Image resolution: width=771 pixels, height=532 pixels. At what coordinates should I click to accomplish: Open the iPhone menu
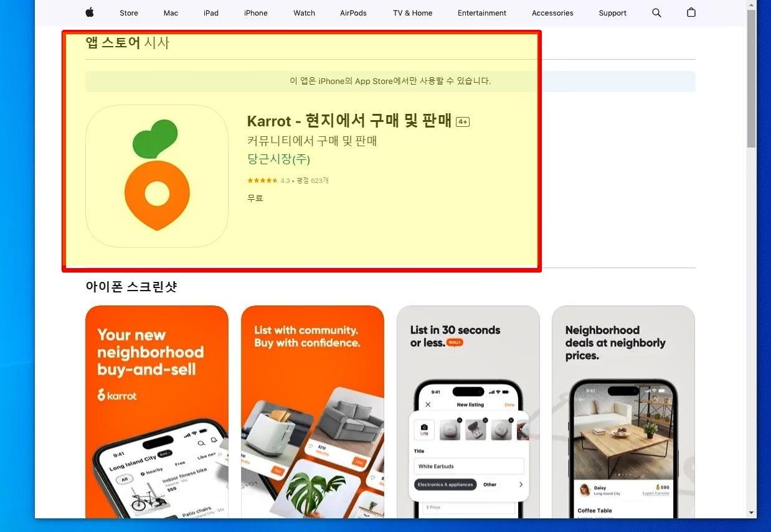256,13
